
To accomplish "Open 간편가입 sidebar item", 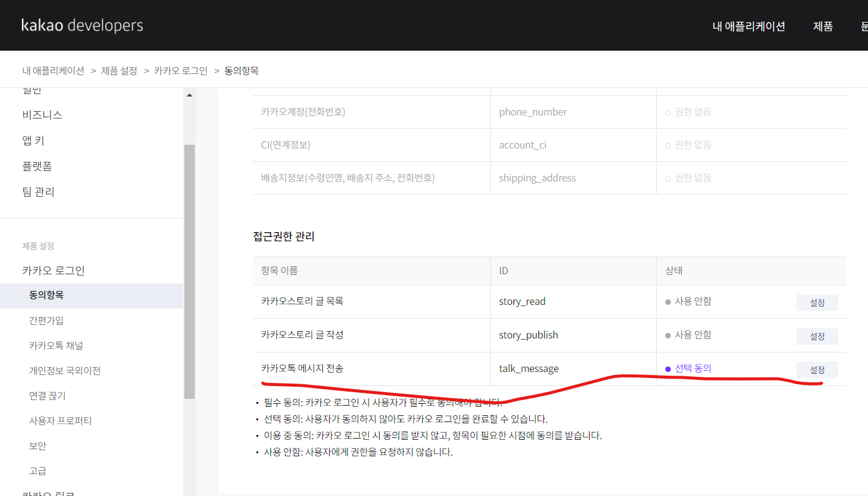I will (x=46, y=321).
